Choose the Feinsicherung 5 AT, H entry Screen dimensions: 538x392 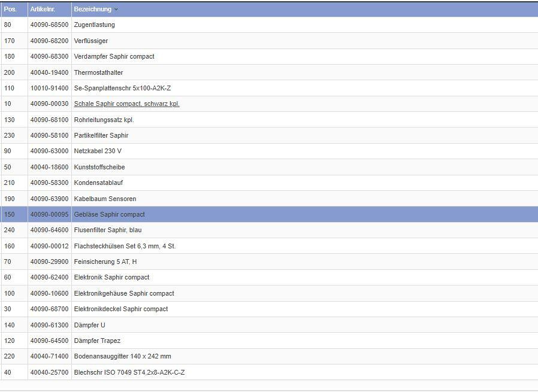(x=105, y=262)
